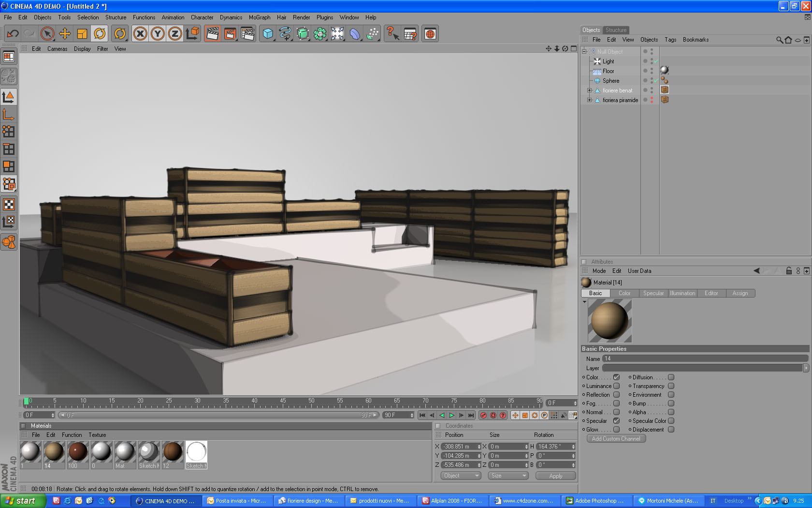
Task: Click the Render View clapperboard icon
Action: (212, 33)
